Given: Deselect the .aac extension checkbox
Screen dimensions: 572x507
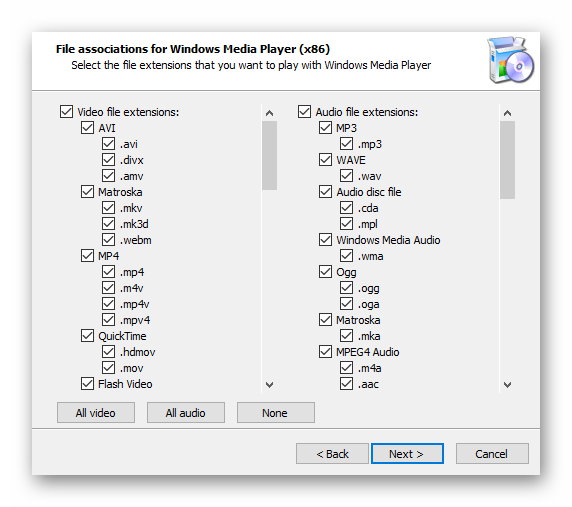Looking at the screenshot, I should 347,384.
